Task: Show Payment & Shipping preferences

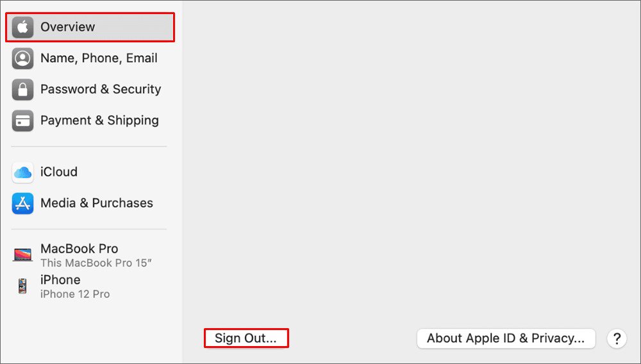Action: (99, 120)
